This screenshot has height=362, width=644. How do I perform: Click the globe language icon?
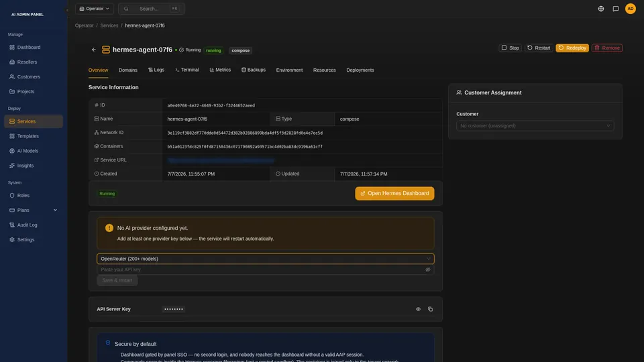(x=601, y=9)
